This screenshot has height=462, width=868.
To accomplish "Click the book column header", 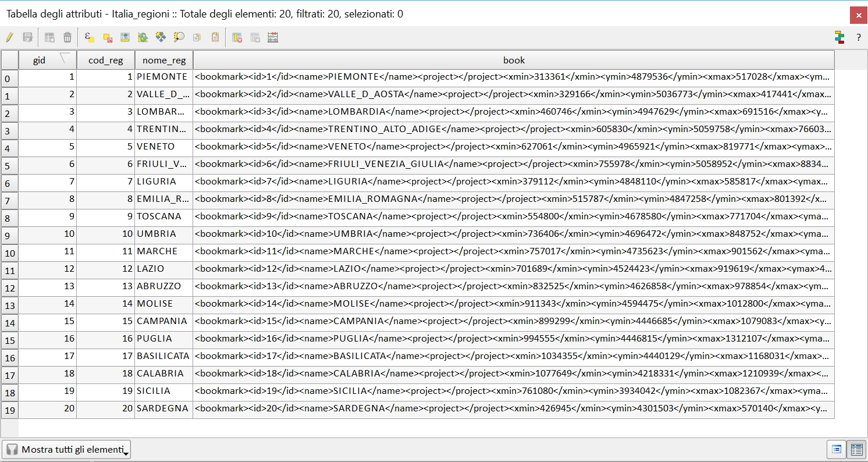I will click(514, 60).
